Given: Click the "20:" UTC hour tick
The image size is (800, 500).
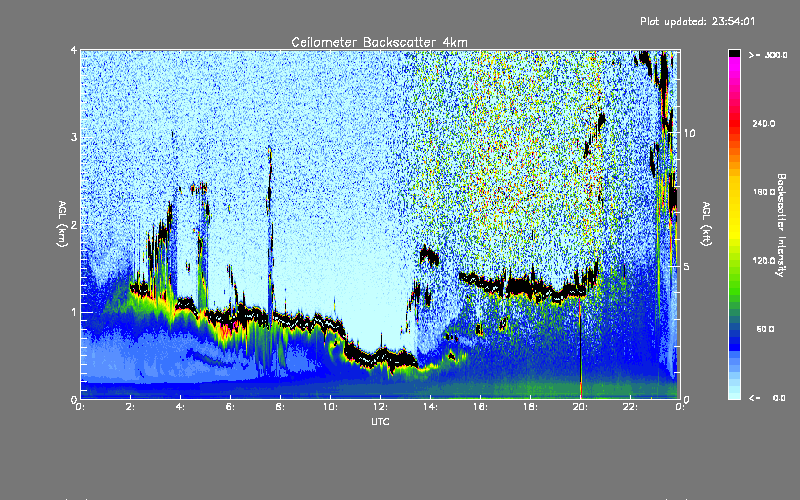Looking at the screenshot, I should [580, 407].
